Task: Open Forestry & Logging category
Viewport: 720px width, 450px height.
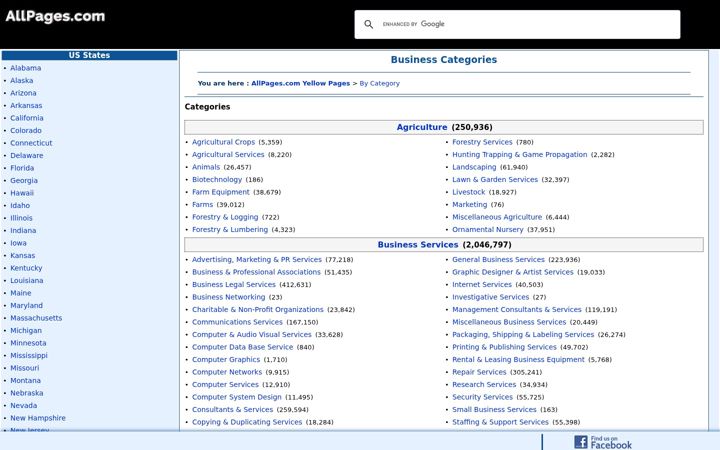Action: pos(225,217)
